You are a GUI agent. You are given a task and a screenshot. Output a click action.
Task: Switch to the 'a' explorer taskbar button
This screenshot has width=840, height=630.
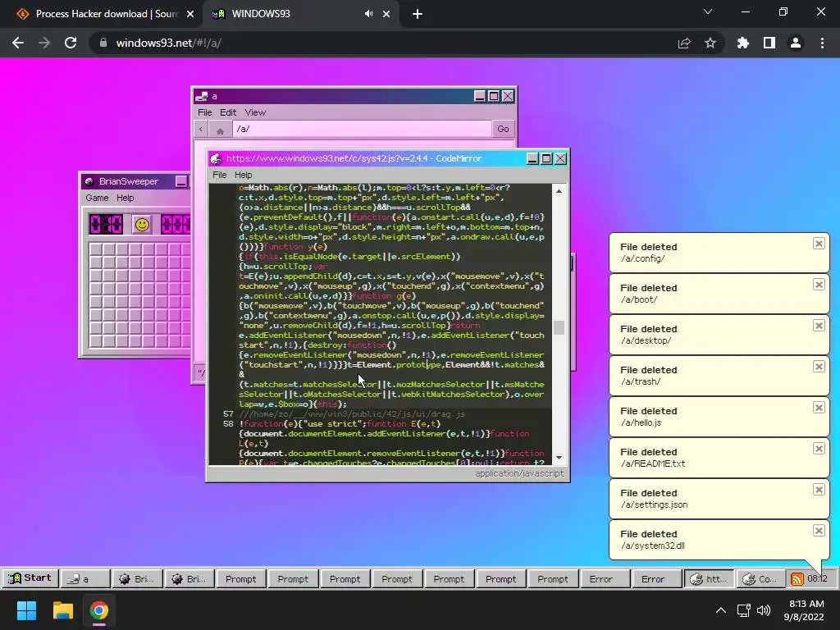click(x=85, y=579)
